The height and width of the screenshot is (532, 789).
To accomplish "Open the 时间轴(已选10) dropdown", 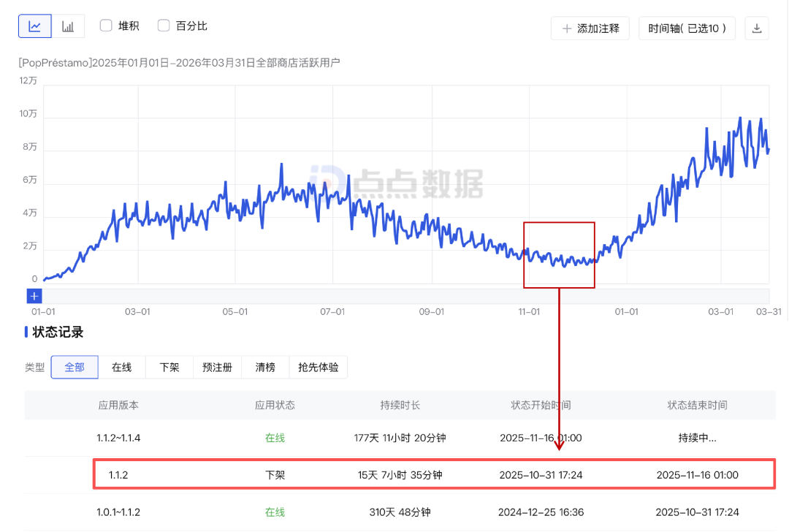I will [687, 28].
